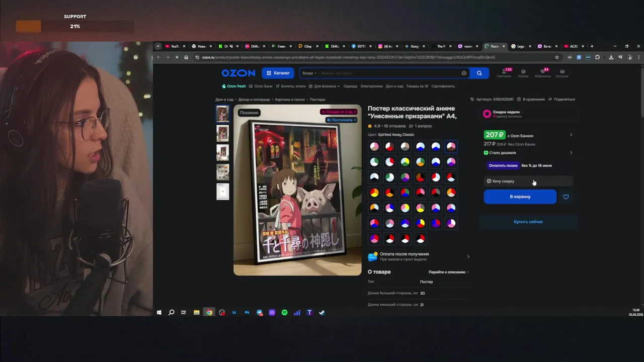Open Steam from the taskbar

point(322,312)
